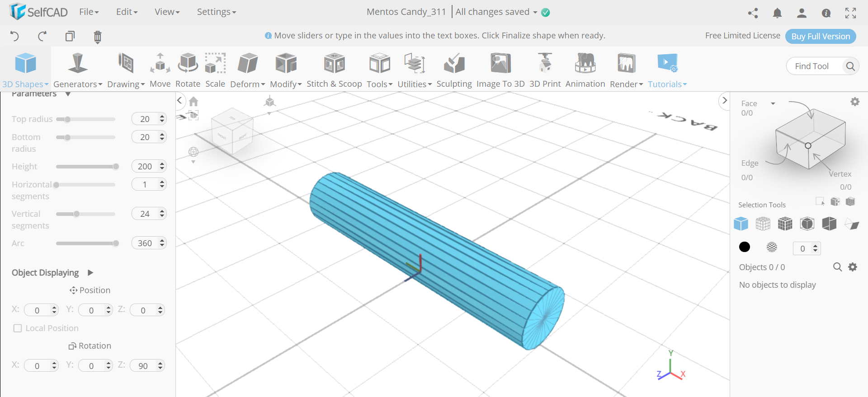Open Stitch & Scoop tool
This screenshot has height=397, width=868.
pos(334,70)
